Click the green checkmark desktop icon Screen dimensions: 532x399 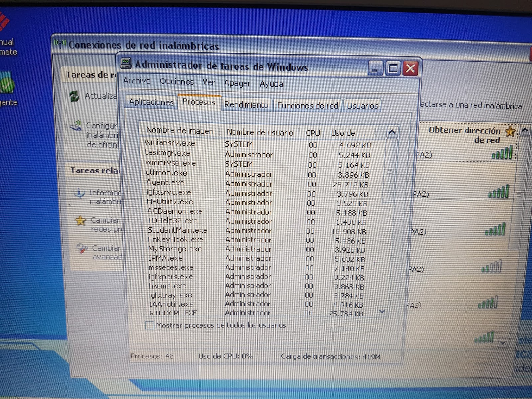pos(7,85)
